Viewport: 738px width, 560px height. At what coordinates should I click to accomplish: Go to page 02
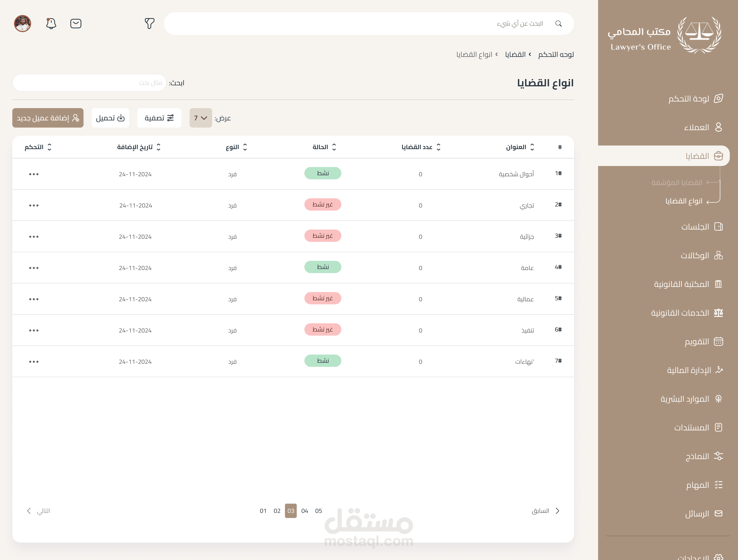click(277, 511)
